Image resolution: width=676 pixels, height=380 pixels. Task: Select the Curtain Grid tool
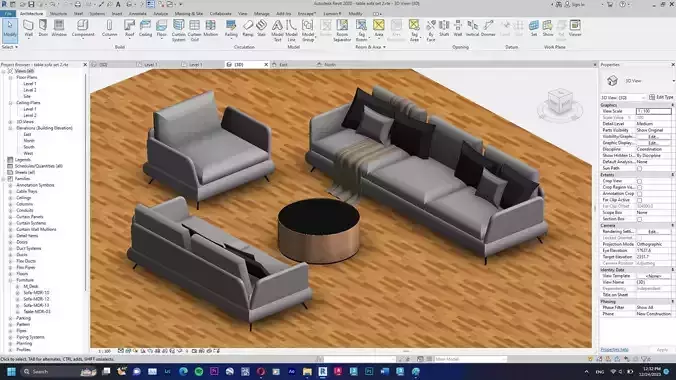194,31
